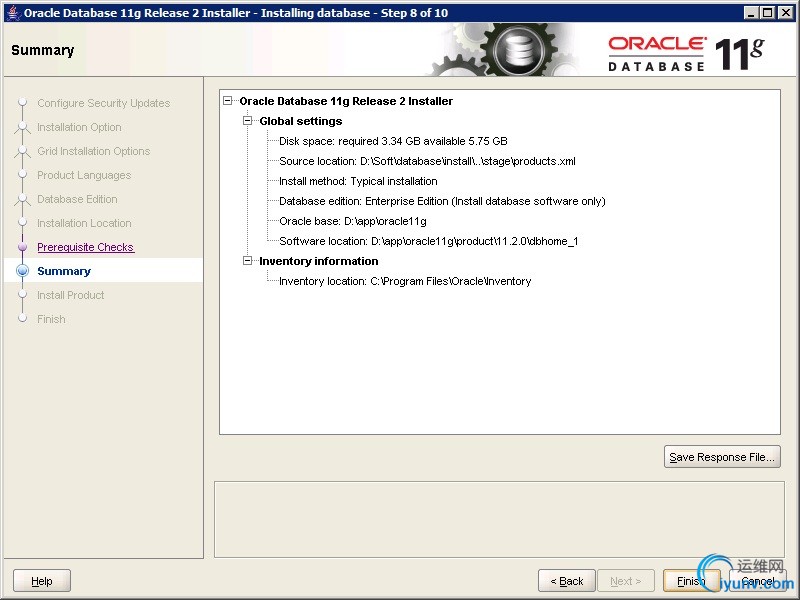
Task: Select the Software location dbhome_1 line
Action: click(x=429, y=241)
